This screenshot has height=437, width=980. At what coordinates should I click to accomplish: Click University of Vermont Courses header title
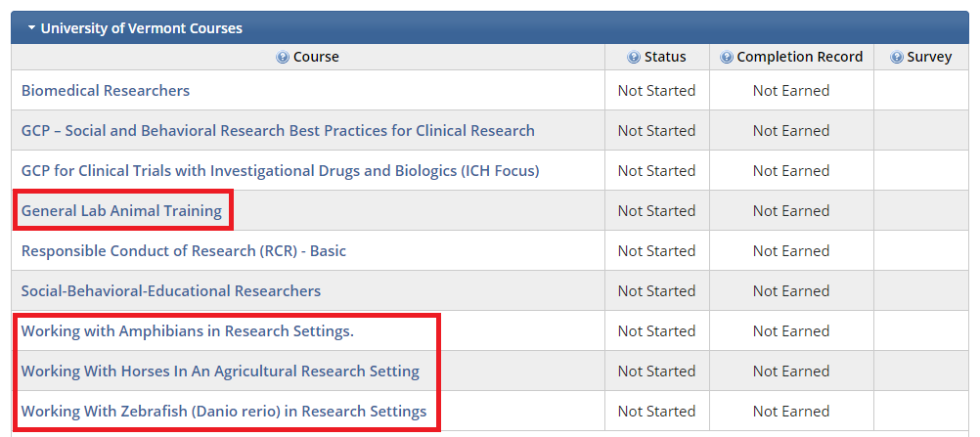point(141,28)
